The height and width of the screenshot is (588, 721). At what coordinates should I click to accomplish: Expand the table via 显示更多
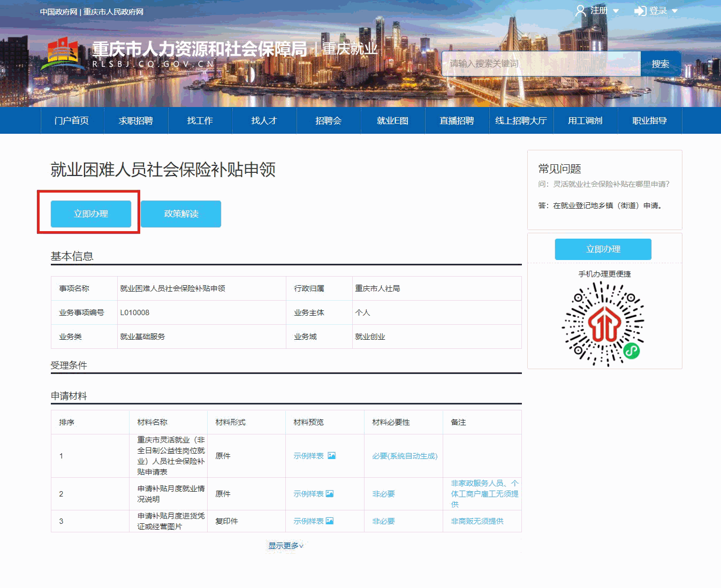point(286,546)
